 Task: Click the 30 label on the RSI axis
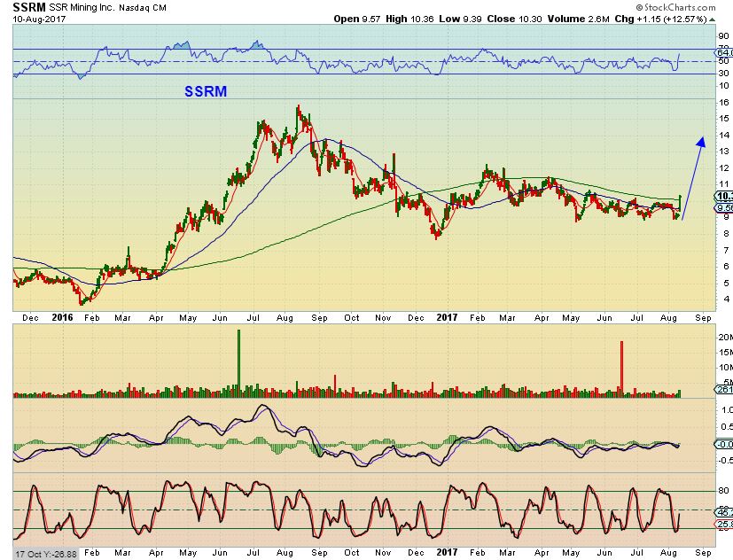723,73
